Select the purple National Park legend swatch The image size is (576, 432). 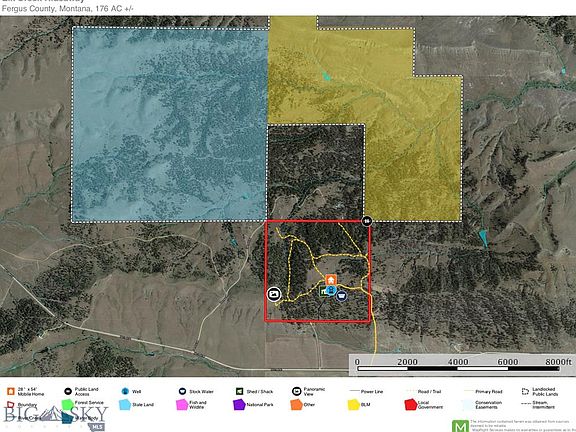239,404
